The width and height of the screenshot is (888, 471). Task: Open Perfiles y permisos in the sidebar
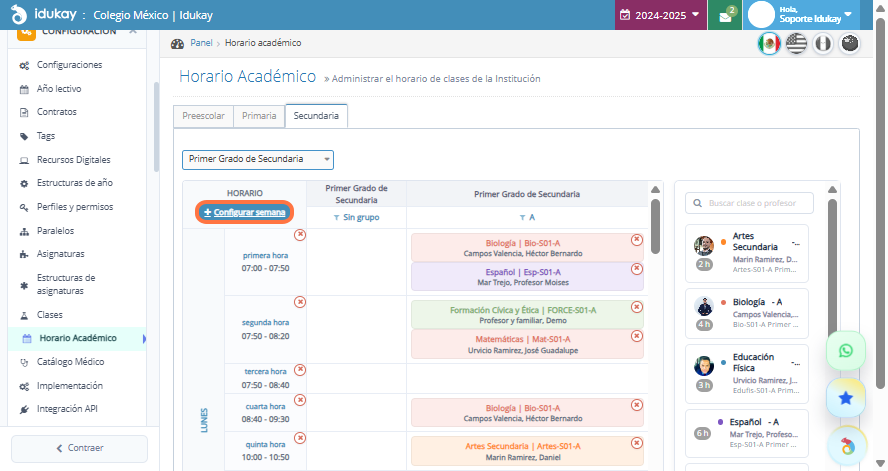click(x=75, y=207)
